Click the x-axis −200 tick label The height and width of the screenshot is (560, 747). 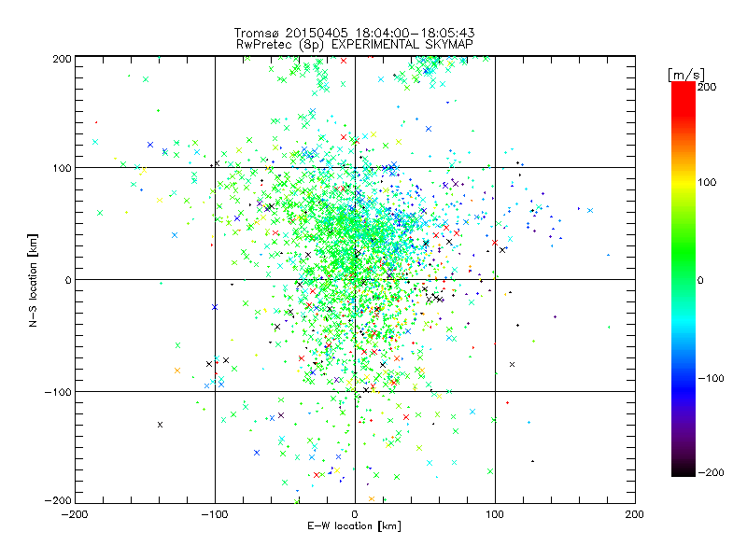coord(75,514)
